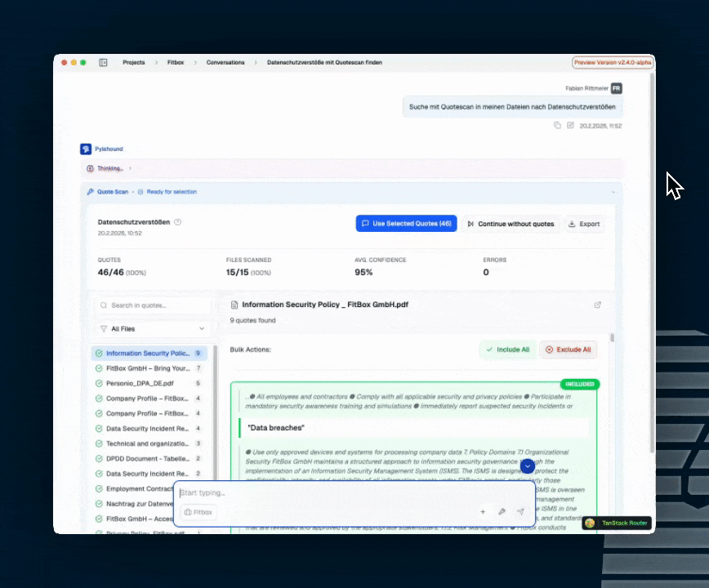Copy the user message with copy icon
709x588 pixels.
point(557,126)
